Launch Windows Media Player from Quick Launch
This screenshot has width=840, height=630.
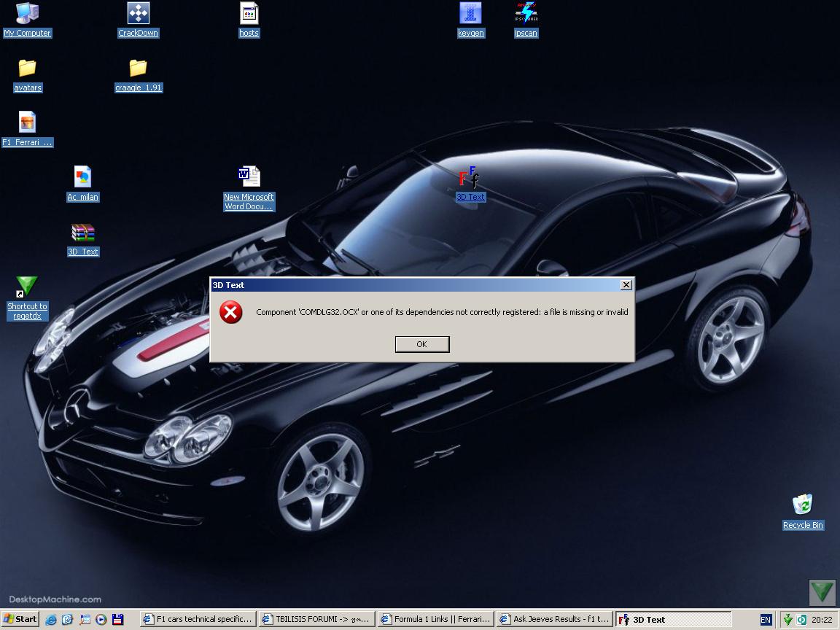(x=101, y=620)
